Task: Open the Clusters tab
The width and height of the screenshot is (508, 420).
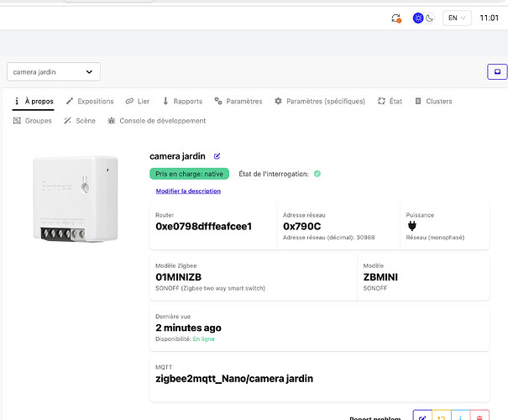Action: tap(433, 102)
